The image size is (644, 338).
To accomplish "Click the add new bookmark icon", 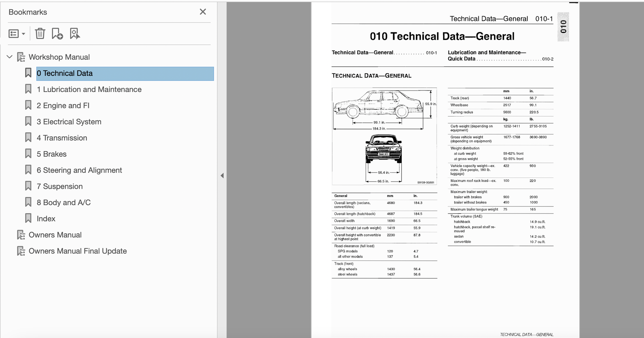I will [57, 34].
